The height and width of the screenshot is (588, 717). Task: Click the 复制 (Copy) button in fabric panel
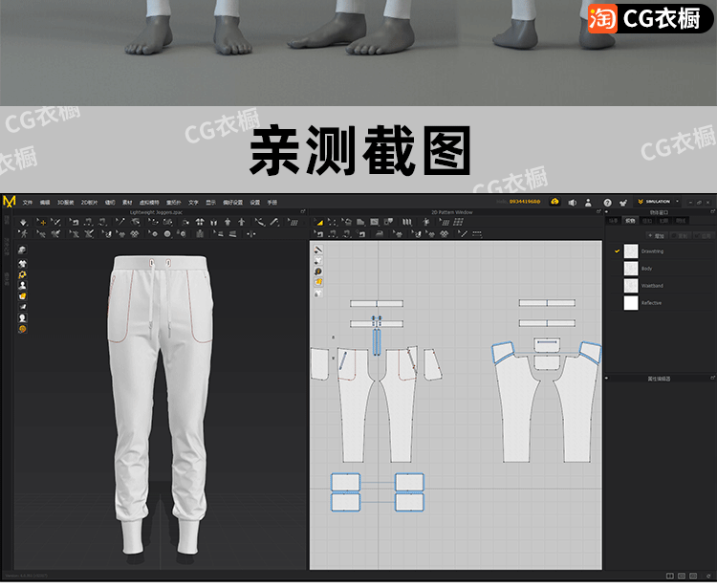(x=680, y=236)
